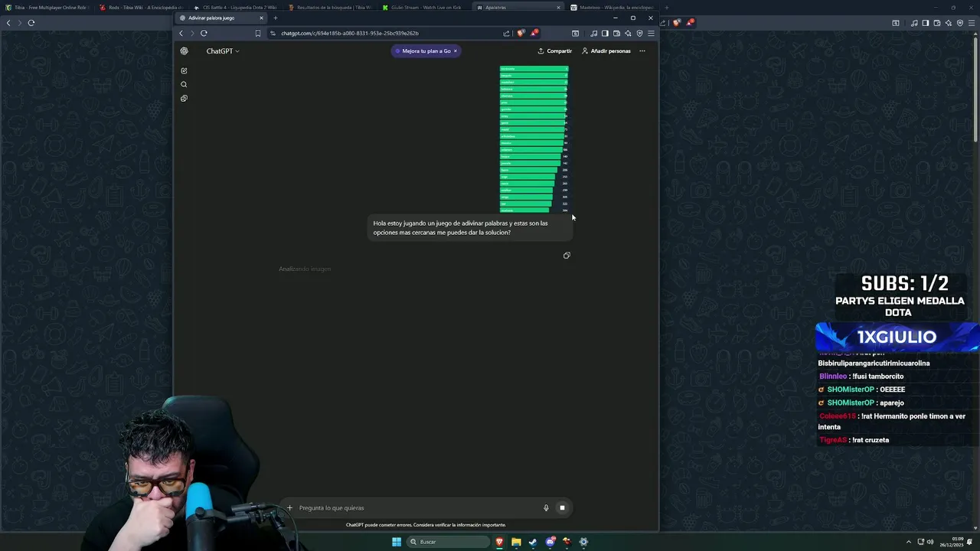Screen dimensions: 980x551
Task: Open the volume control in system tray
Action: 930,542
